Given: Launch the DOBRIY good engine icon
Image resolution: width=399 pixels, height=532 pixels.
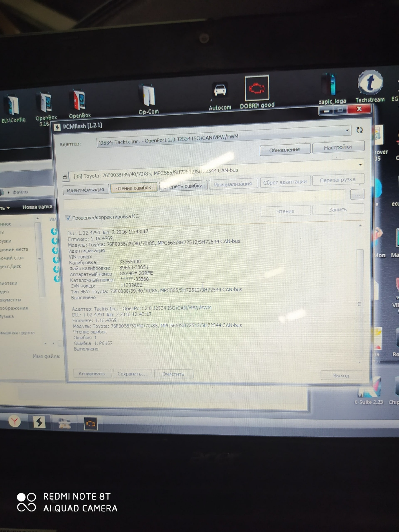Looking at the screenshot, I should pos(257,92).
